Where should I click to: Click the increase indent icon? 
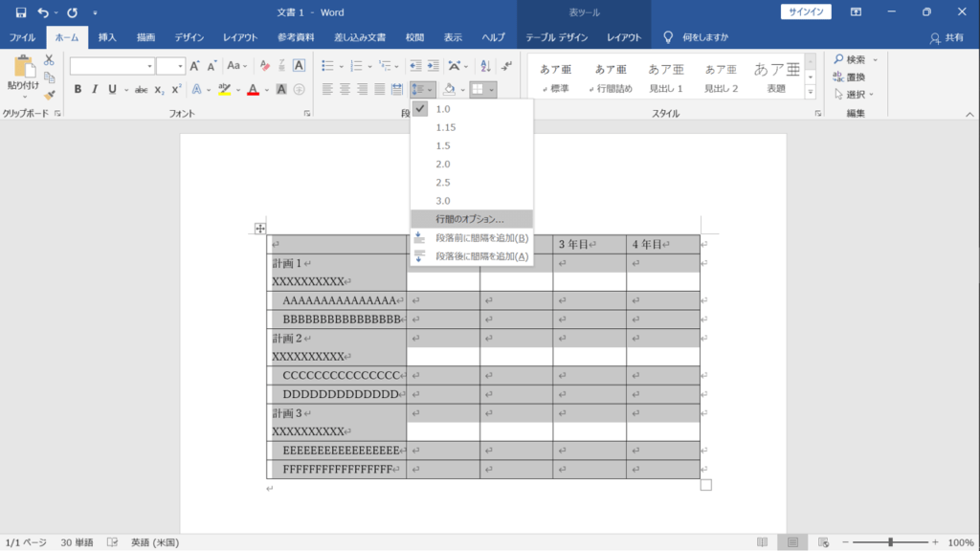click(434, 66)
